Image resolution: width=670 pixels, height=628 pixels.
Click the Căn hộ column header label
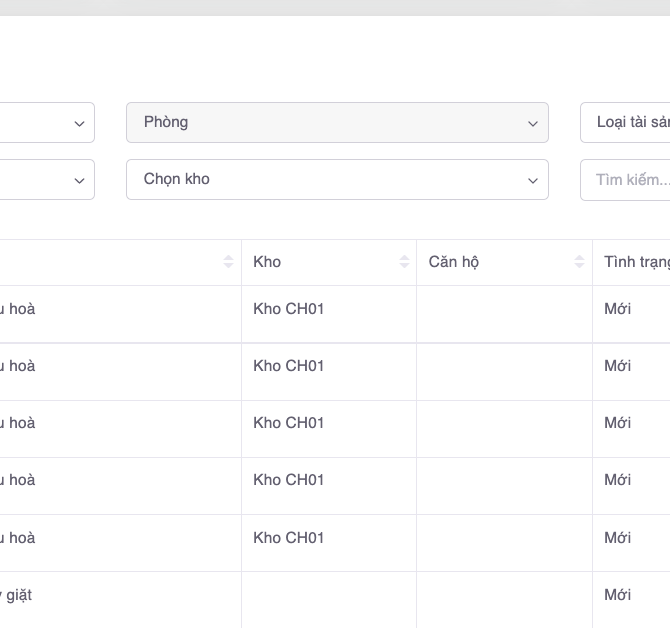pos(454,262)
